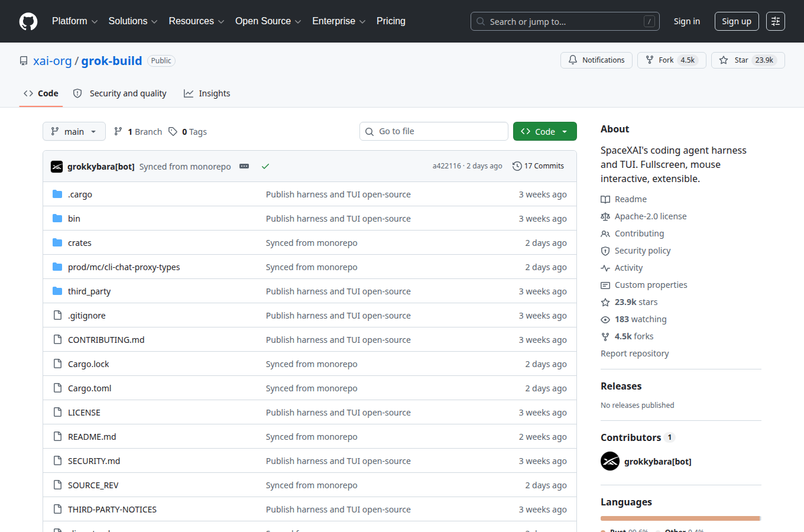Open the Contributors heading link
This screenshot has width=804, height=532.
click(x=637, y=437)
